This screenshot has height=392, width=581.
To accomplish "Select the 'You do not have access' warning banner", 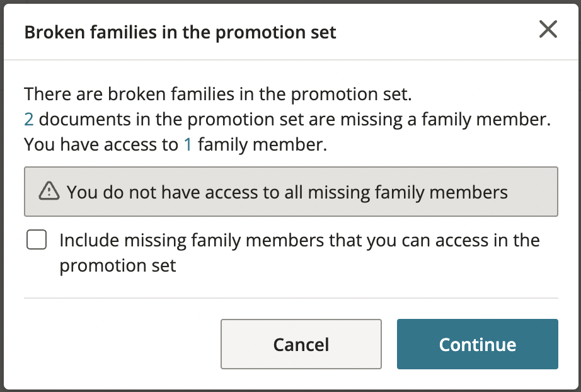I will coord(291,192).
